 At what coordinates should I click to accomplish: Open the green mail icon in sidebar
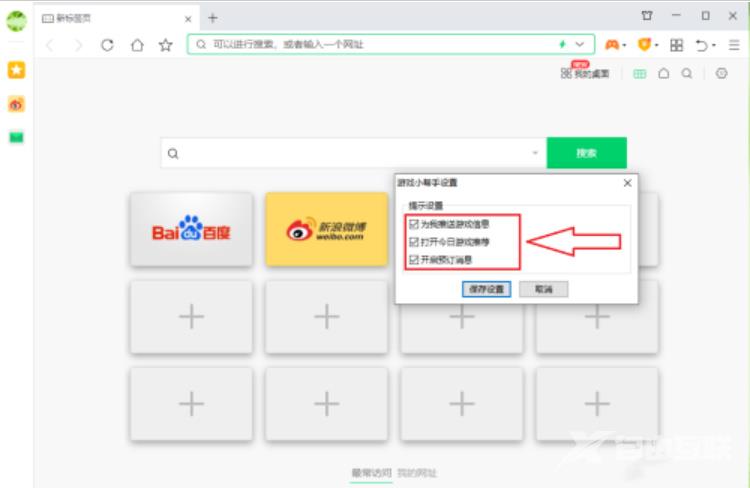tap(16, 138)
